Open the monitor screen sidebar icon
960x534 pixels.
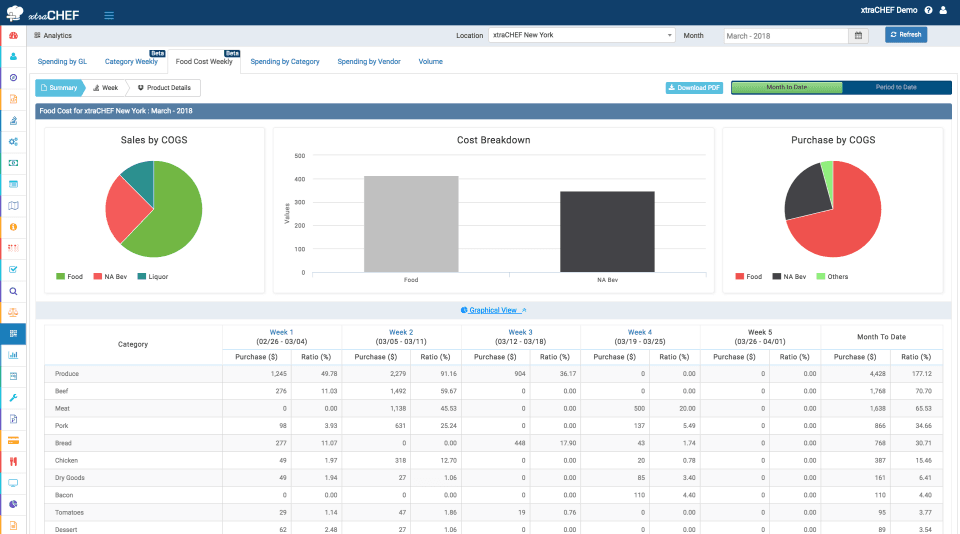tap(13, 483)
